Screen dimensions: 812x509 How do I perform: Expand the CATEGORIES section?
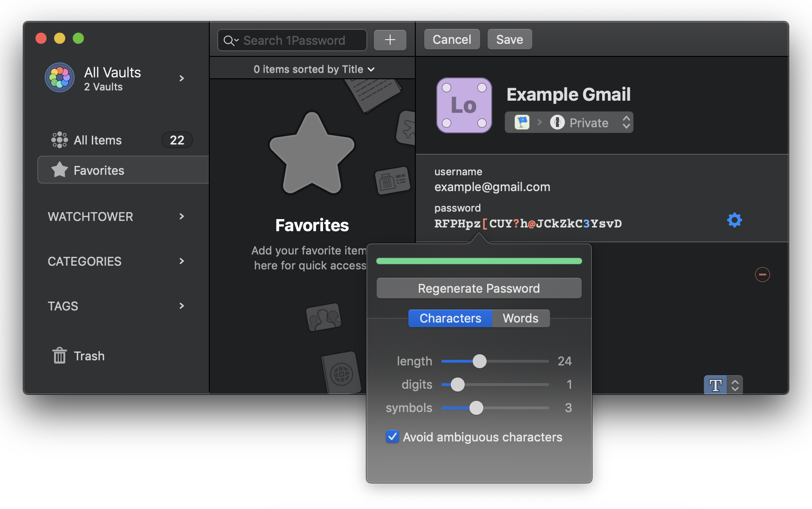point(182,261)
